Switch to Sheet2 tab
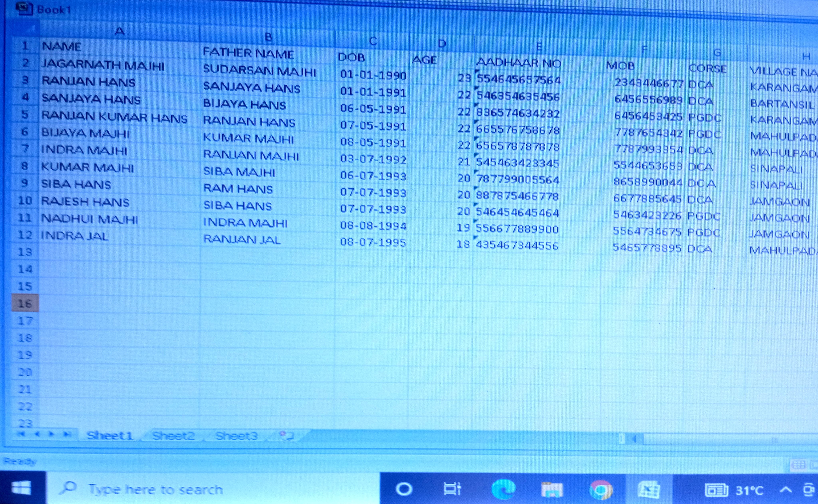This screenshot has height=504, width=818. 173,435
